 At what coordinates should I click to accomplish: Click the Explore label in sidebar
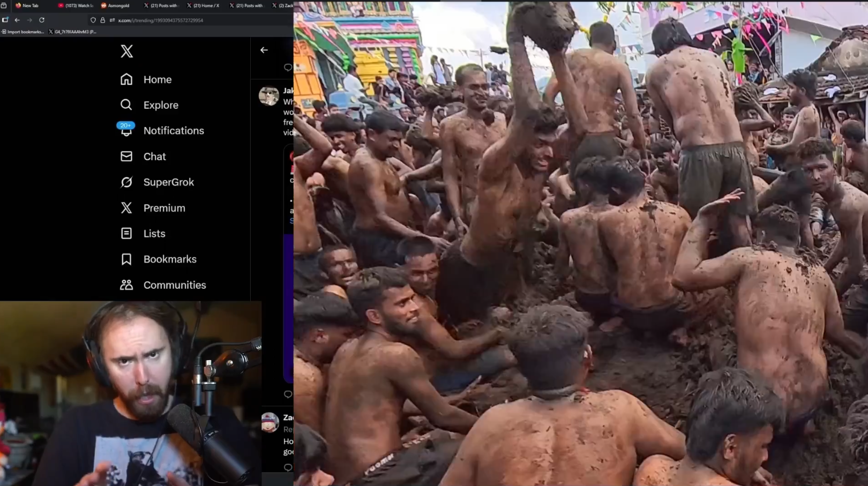[161, 105]
